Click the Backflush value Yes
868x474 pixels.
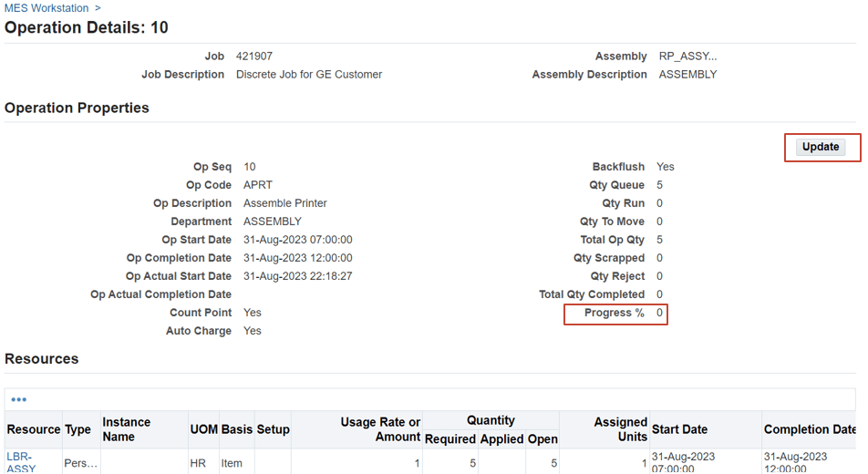[666, 167]
